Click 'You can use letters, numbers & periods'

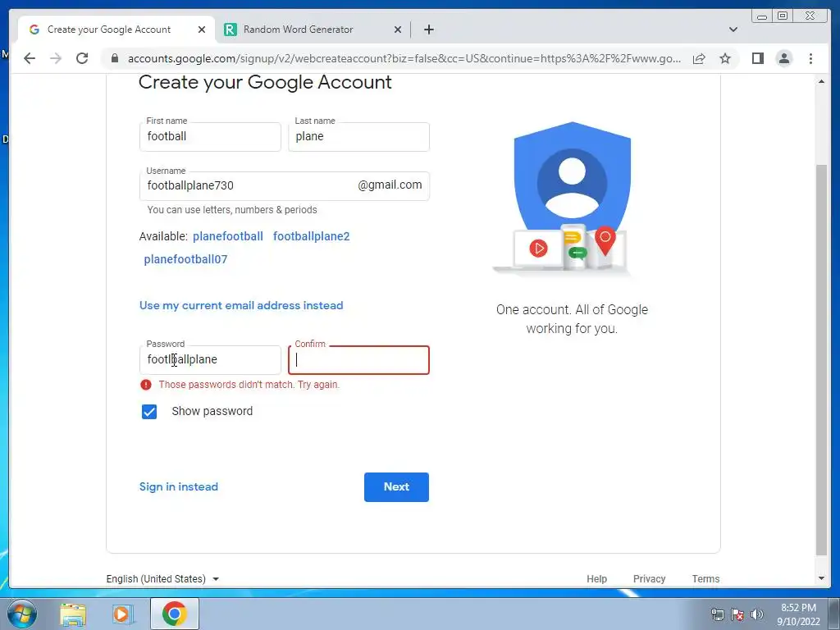[232, 209]
